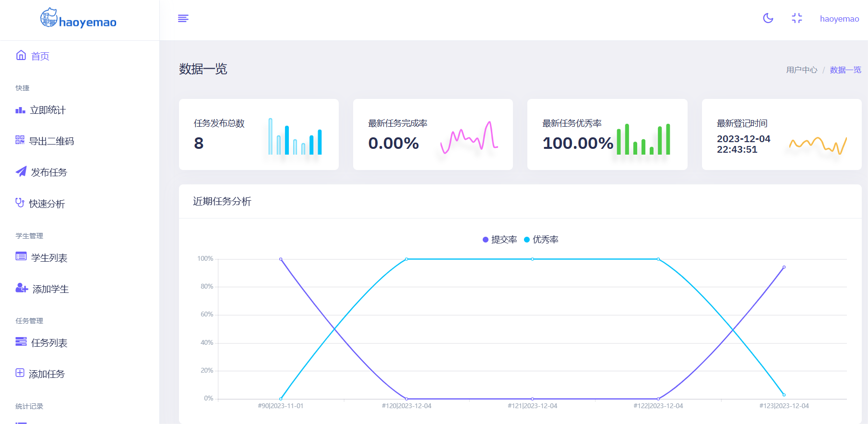
Task: Click the 数据一览 breadcrumb link
Action: tap(845, 70)
